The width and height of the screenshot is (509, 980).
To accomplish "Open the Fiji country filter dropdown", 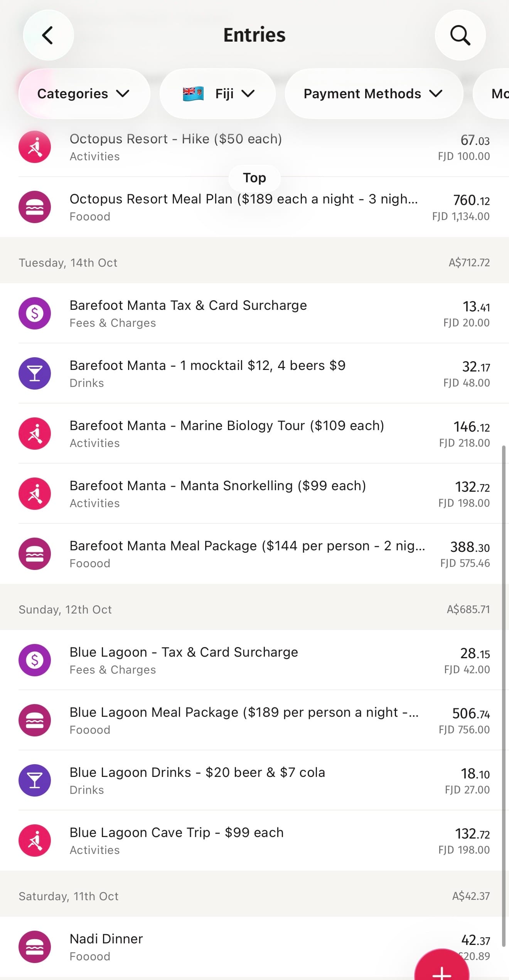I will (218, 94).
